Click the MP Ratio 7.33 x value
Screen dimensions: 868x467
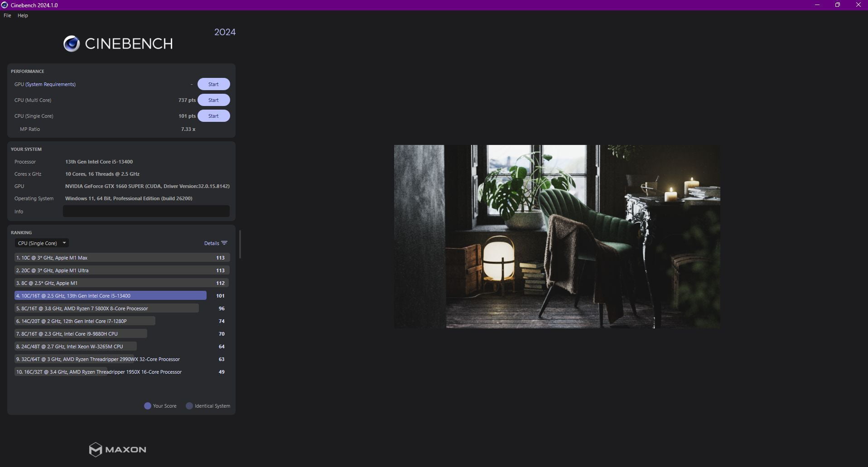(x=188, y=129)
